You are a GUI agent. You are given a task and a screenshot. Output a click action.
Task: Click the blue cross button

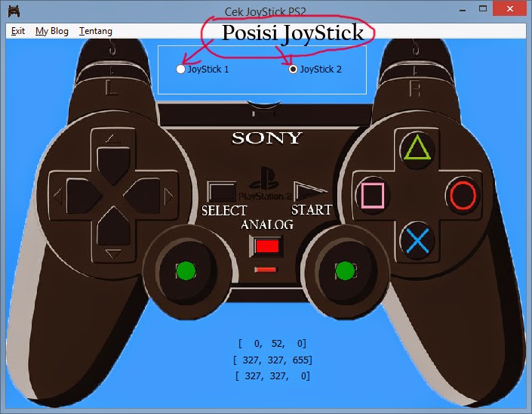coord(417,240)
